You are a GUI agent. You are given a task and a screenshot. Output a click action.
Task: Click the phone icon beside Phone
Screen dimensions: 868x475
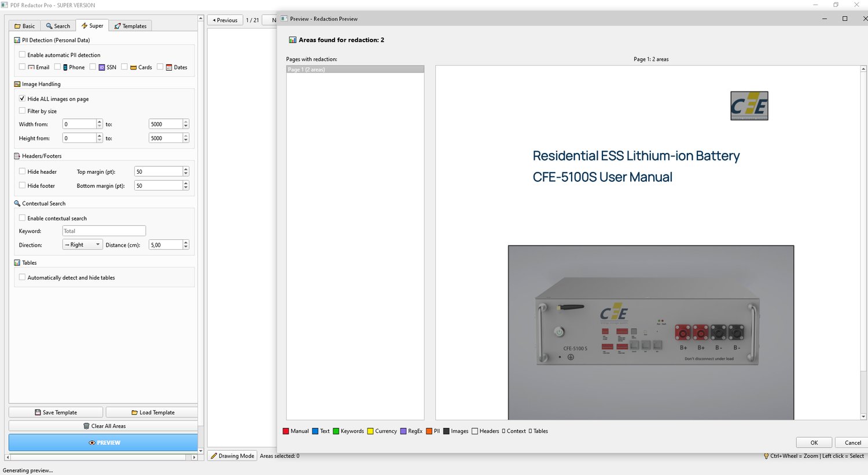[65, 67]
